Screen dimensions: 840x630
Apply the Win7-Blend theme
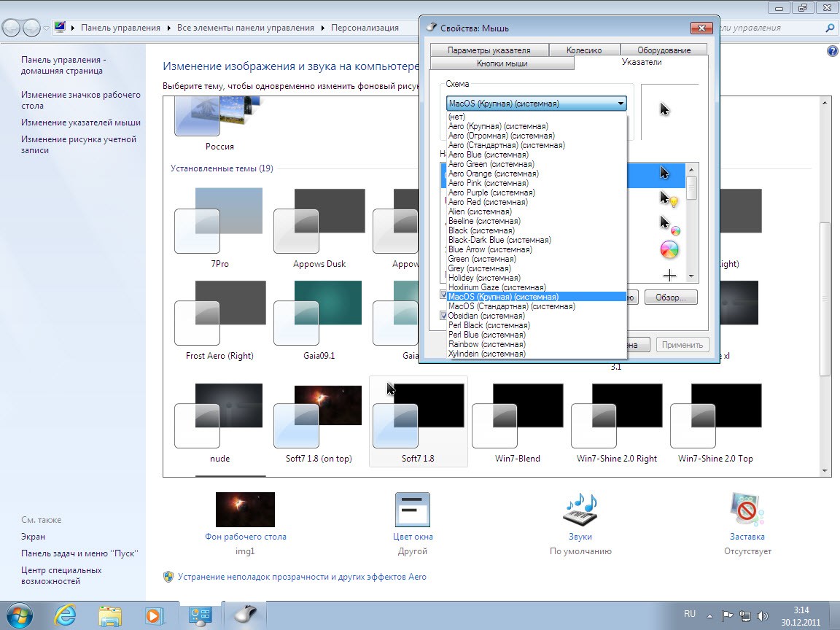click(x=518, y=421)
